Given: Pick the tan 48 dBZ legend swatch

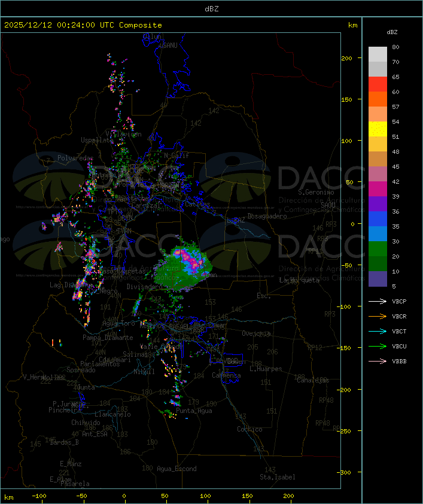Looking at the screenshot, I should point(378,159).
